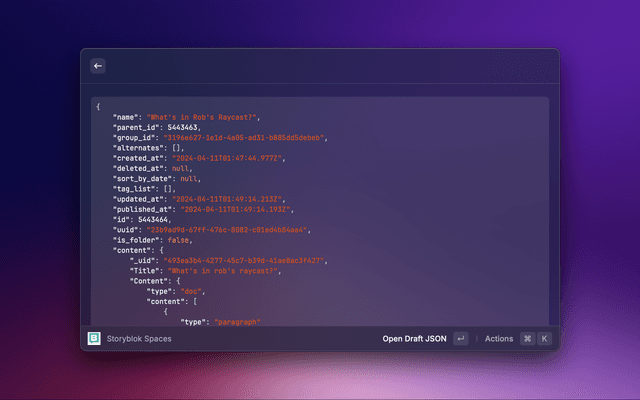640x400 pixels.
Task: Click the parent_id value 5443463
Action: [185, 127]
